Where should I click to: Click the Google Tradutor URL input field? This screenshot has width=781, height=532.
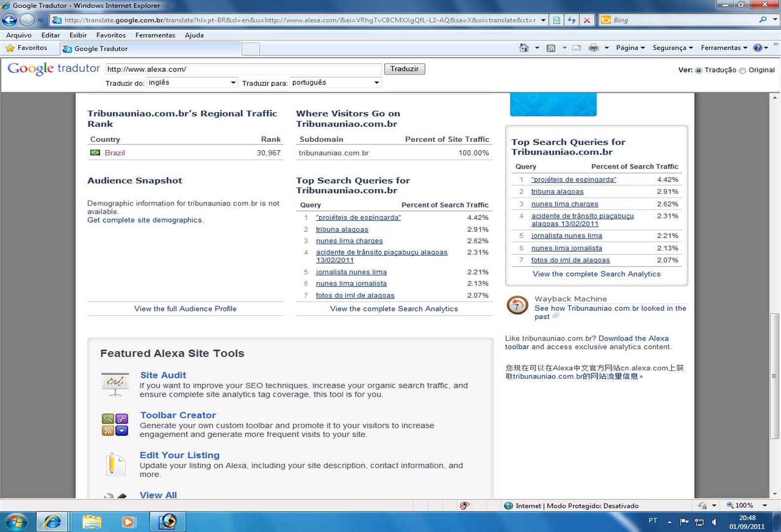(x=243, y=69)
